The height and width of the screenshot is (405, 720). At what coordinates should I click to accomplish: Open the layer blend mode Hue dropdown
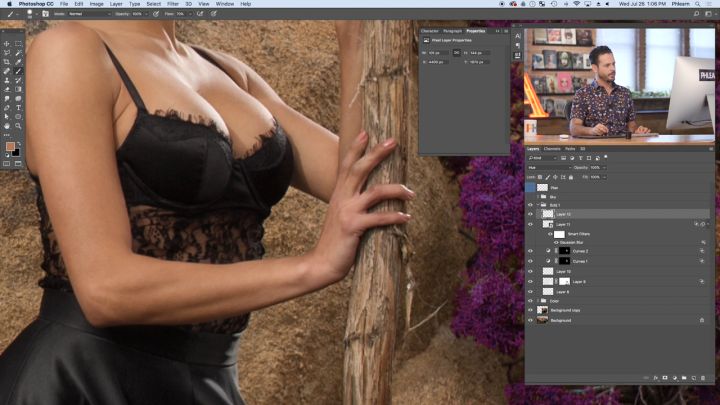tap(549, 168)
